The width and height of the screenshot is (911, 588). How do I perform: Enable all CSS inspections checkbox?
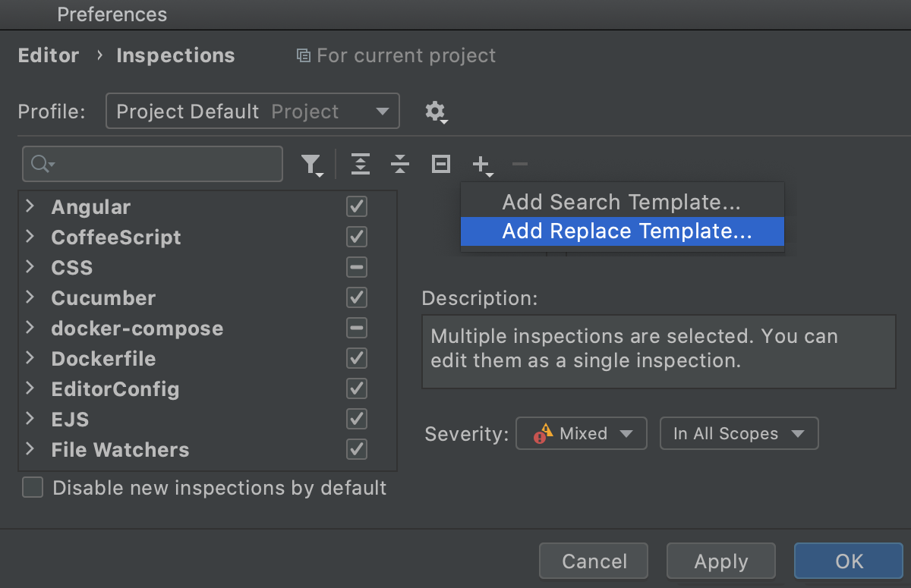tap(357, 267)
